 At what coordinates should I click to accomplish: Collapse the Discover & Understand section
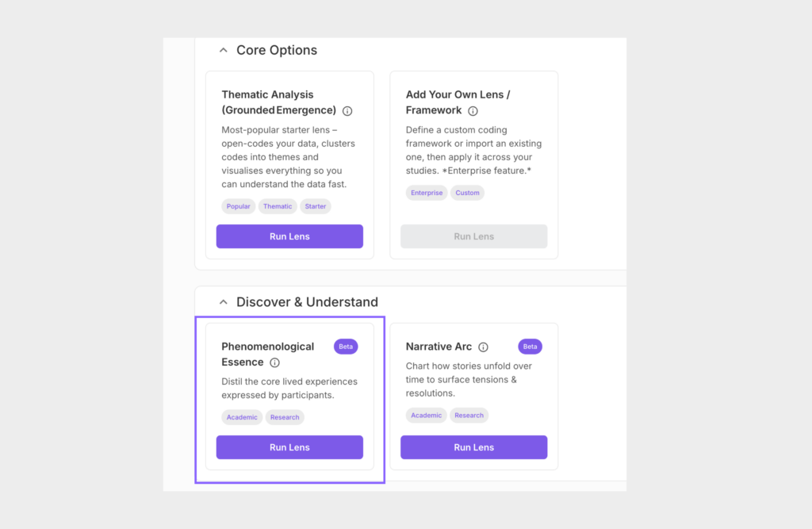[224, 302]
